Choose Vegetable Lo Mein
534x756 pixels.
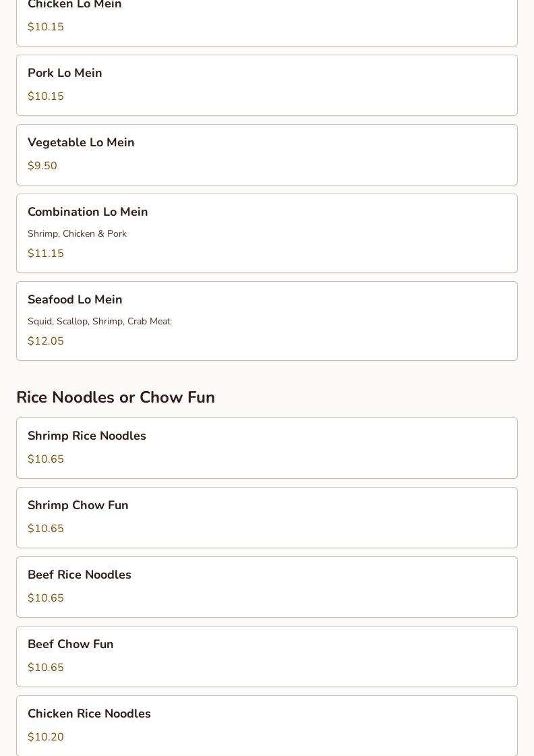[x=267, y=154]
